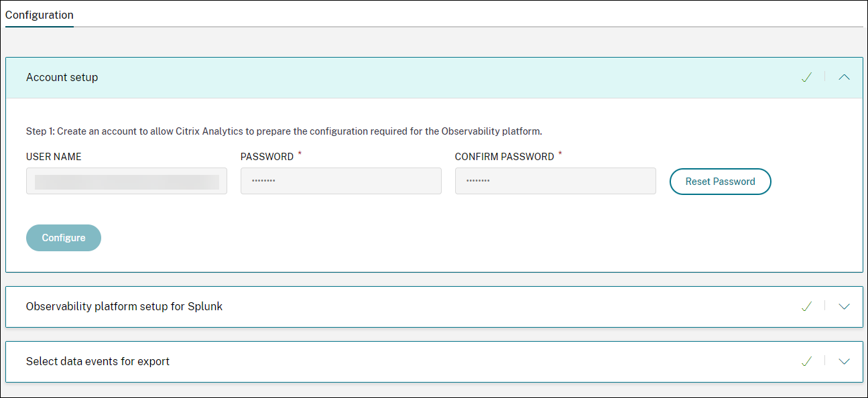868x398 pixels.
Task: Focus the User Name input field
Action: 127,181
